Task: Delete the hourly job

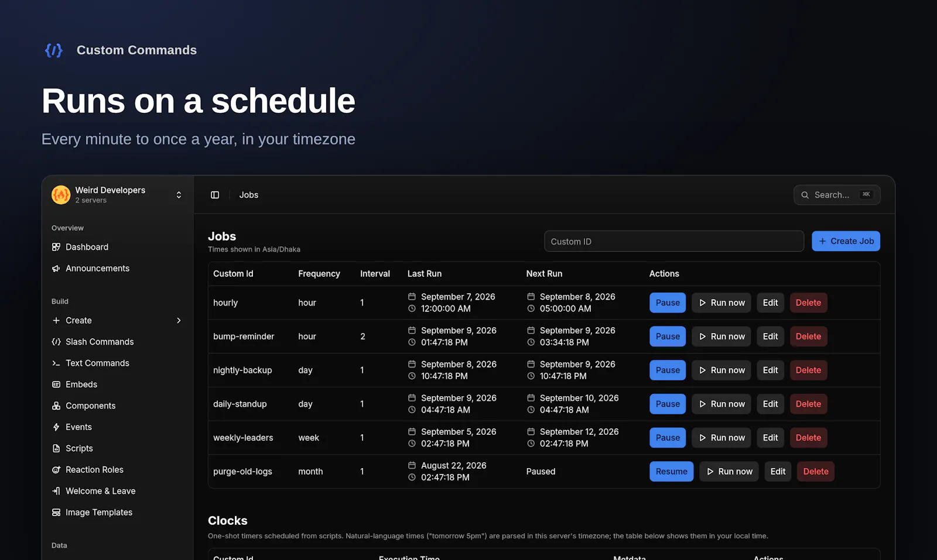Action: 808,303
